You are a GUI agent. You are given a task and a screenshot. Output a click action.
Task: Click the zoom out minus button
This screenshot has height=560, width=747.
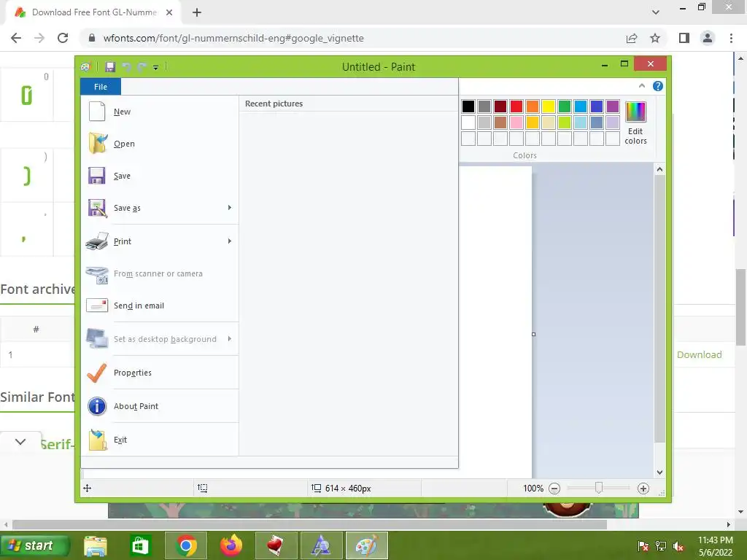(x=554, y=488)
